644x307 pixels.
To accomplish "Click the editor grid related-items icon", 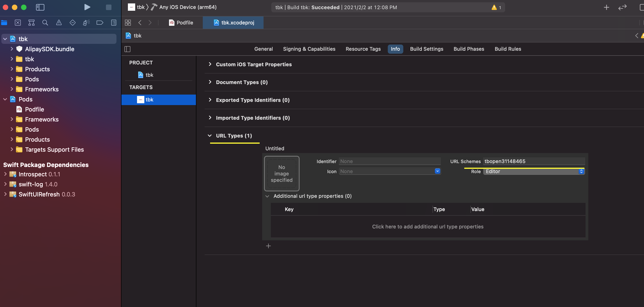I will click(128, 23).
